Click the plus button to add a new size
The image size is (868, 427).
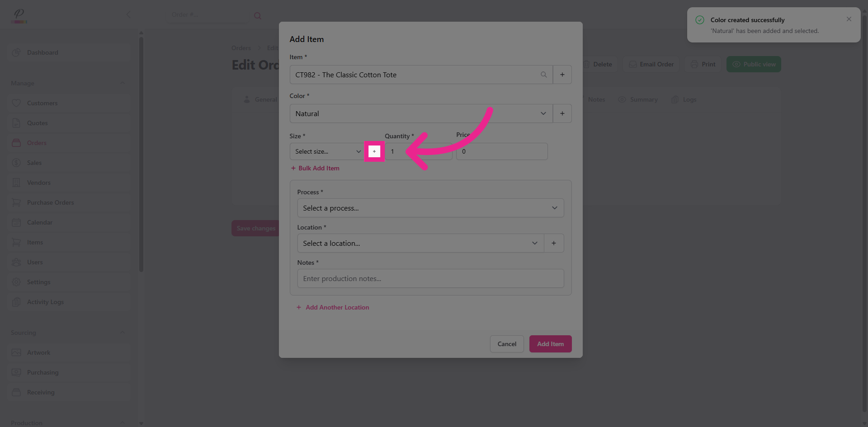(x=374, y=151)
